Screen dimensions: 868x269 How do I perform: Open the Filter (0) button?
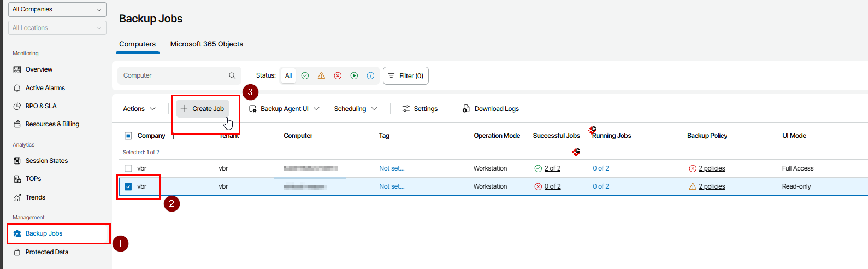pyautogui.click(x=405, y=76)
